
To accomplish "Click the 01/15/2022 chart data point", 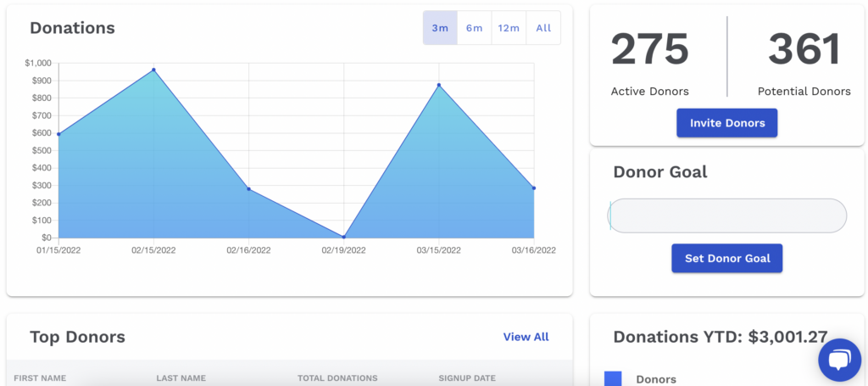I will click(58, 134).
